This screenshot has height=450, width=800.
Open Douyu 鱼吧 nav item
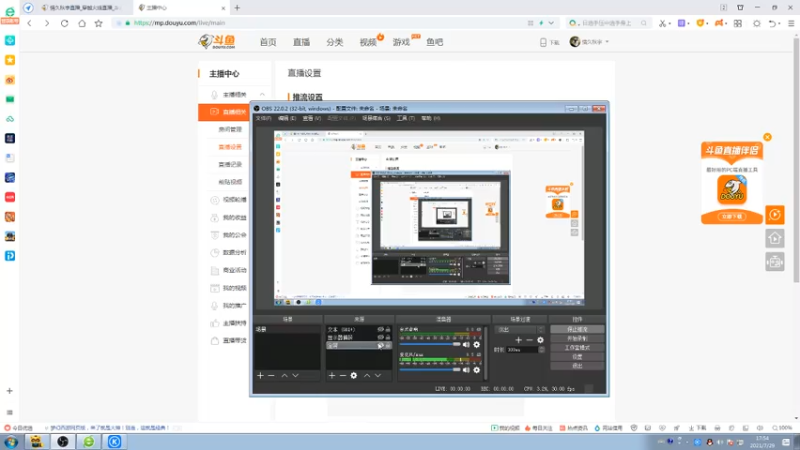pos(435,42)
